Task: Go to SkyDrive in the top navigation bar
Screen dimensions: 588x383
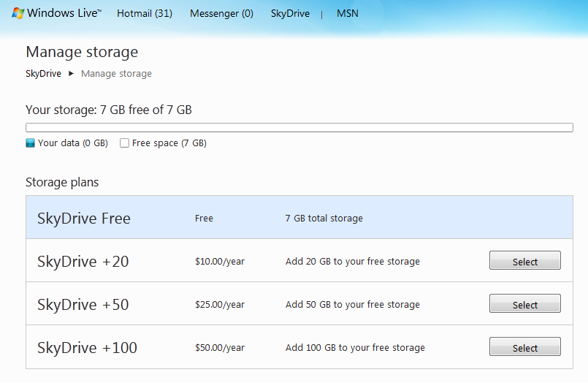Action: pos(290,13)
